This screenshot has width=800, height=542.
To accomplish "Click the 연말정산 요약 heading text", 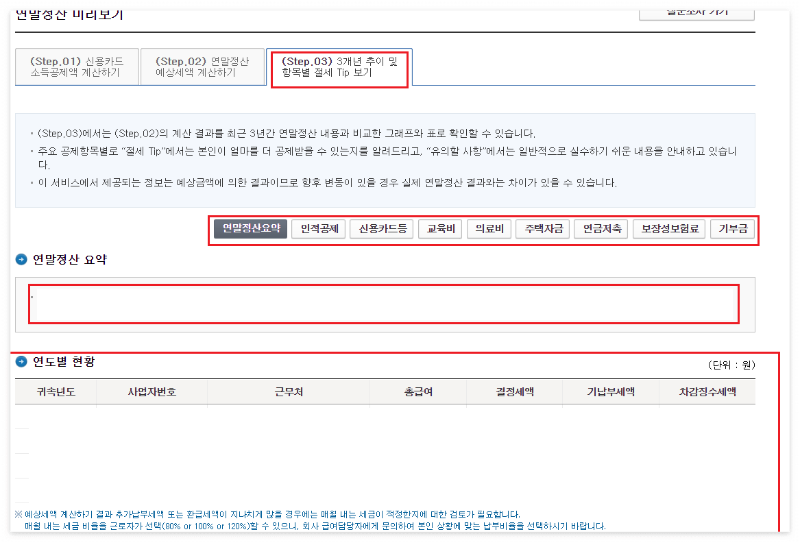I will (x=69, y=259).
